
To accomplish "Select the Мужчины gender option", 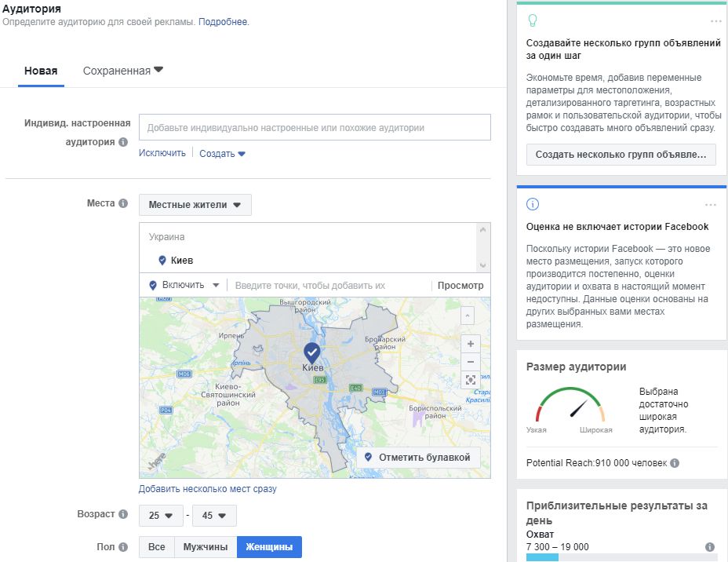I will click(205, 547).
